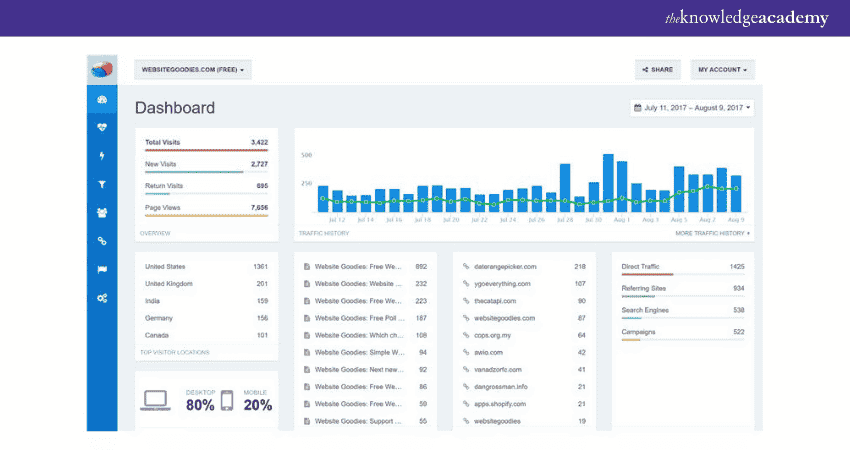Screen dimensions: 850x450
Task: Click the pie chart logo icon
Action: [x=102, y=70]
